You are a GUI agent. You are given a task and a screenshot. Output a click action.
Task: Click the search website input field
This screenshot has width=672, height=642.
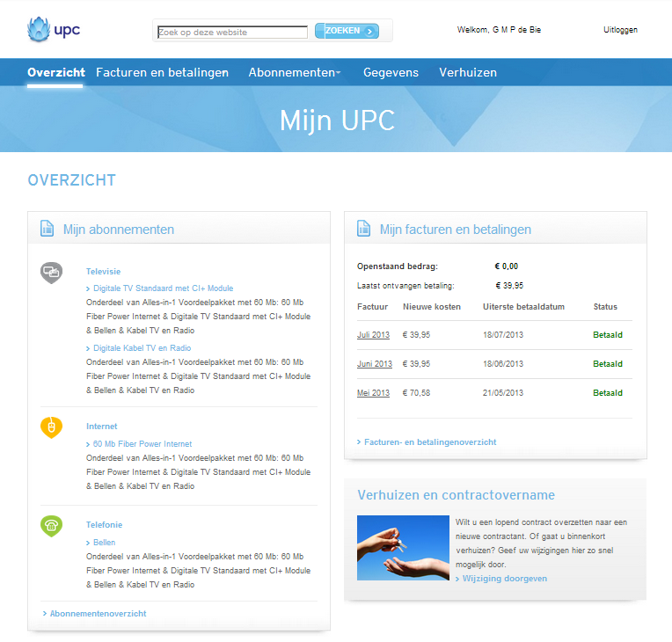click(233, 33)
